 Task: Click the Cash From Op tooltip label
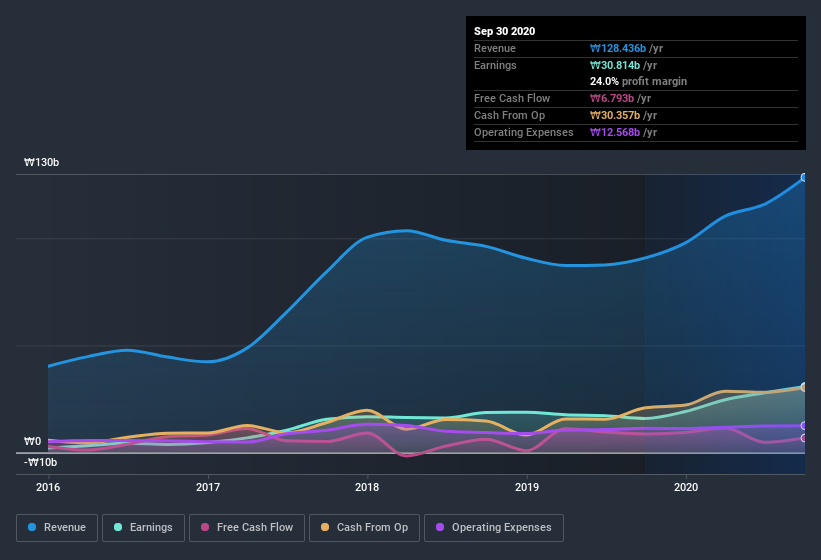click(509, 115)
